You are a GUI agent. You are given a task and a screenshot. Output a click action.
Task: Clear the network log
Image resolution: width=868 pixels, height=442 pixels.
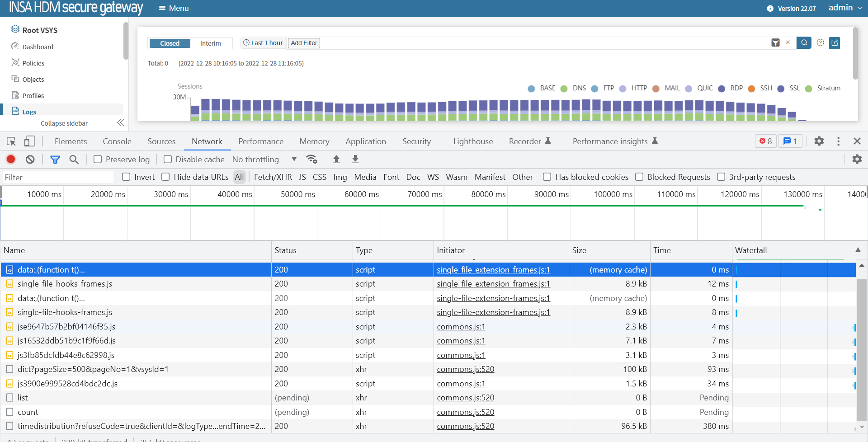click(x=30, y=159)
